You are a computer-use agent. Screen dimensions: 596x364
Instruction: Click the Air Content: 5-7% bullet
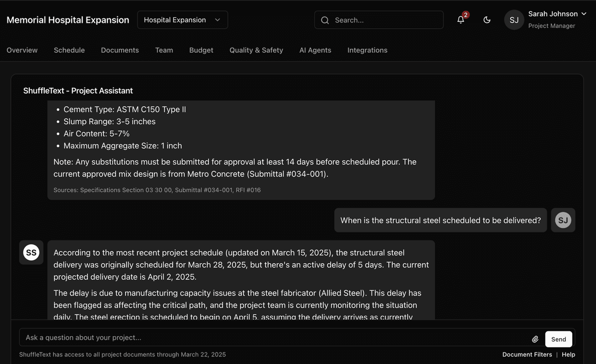click(96, 134)
